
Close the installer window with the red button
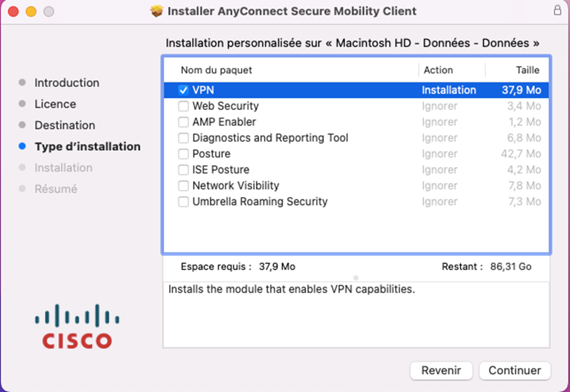[x=13, y=11]
